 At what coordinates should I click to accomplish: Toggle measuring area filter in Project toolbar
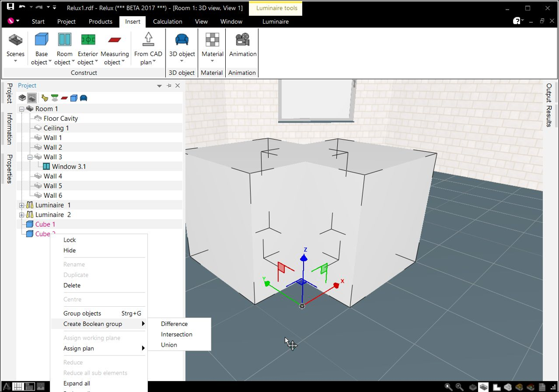tap(64, 98)
